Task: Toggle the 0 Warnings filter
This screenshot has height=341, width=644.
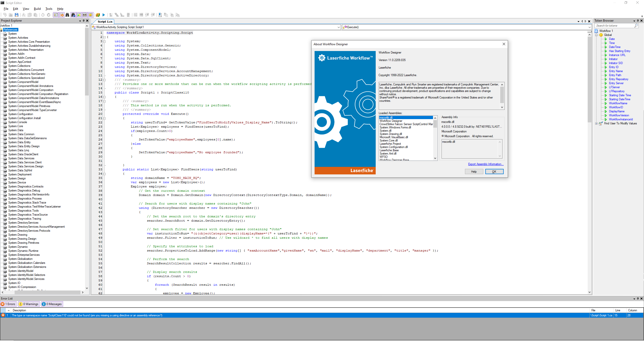Action: (29, 304)
